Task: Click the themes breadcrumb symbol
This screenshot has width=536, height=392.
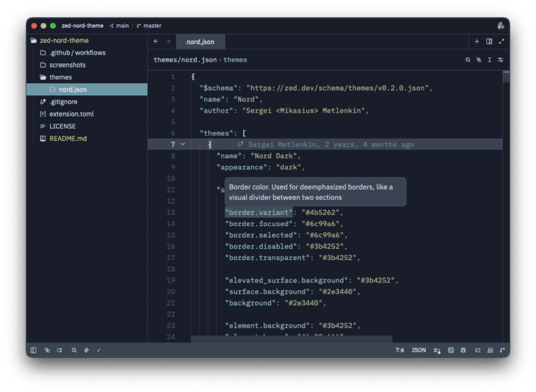Action: [235, 59]
